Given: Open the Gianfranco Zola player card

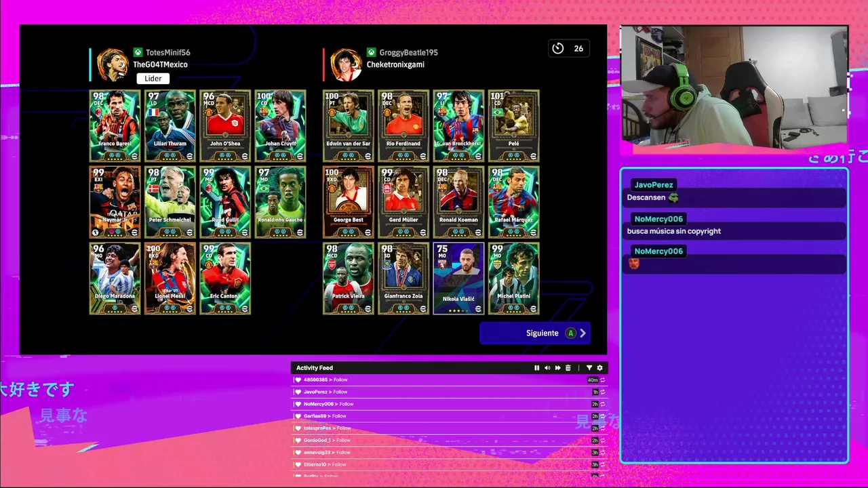Looking at the screenshot, I should tap(403, 278).
